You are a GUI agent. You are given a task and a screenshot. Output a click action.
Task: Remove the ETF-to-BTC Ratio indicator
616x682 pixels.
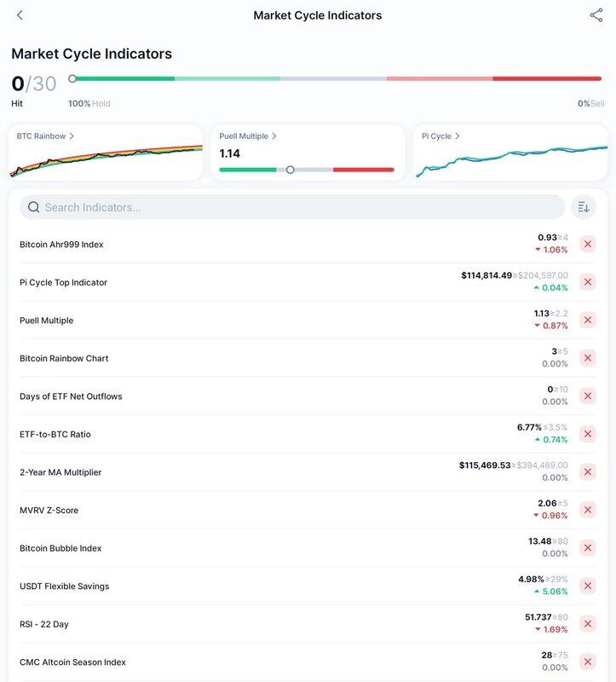[588, 434]
